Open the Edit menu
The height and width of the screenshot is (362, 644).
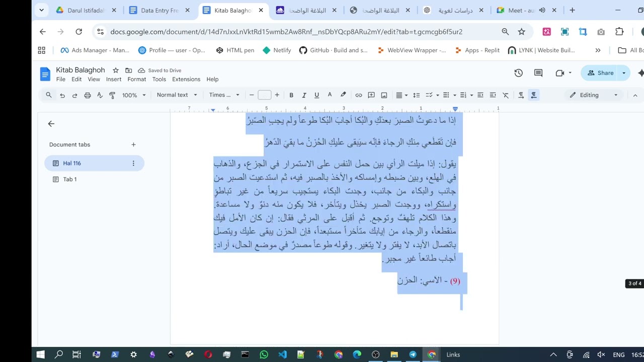click(76, 79)
